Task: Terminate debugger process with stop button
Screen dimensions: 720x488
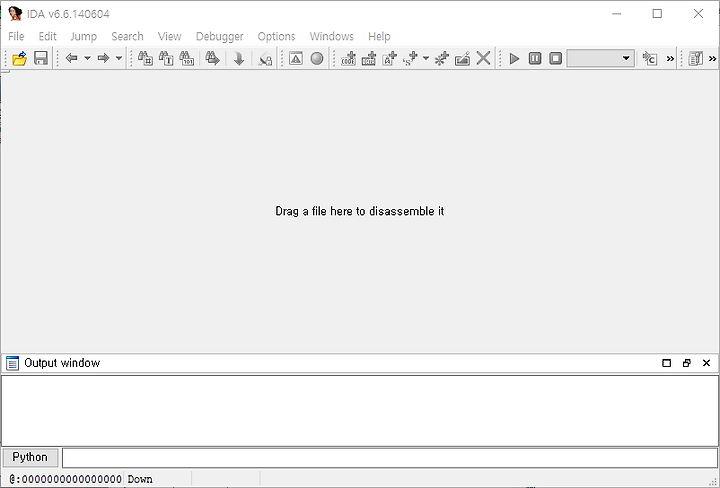Action: pos(556,58)
